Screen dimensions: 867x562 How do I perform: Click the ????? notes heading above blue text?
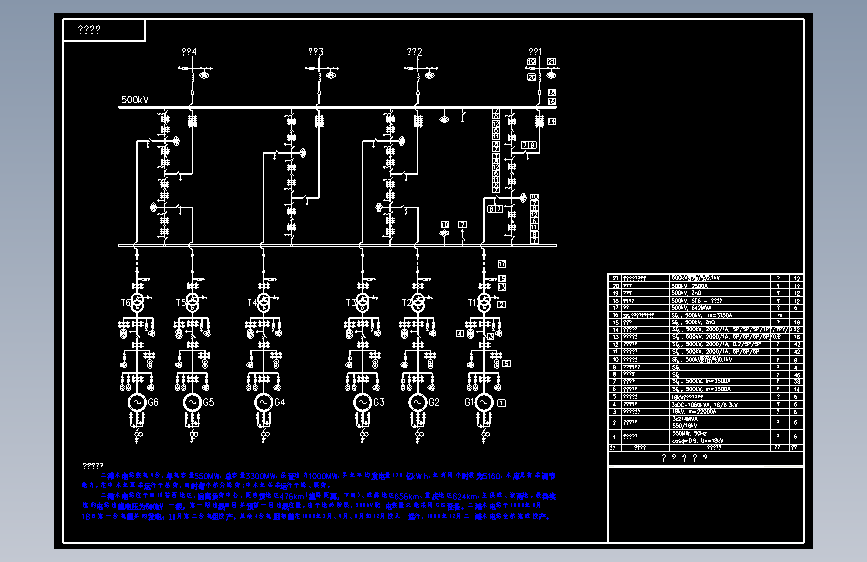click(93, 466)
